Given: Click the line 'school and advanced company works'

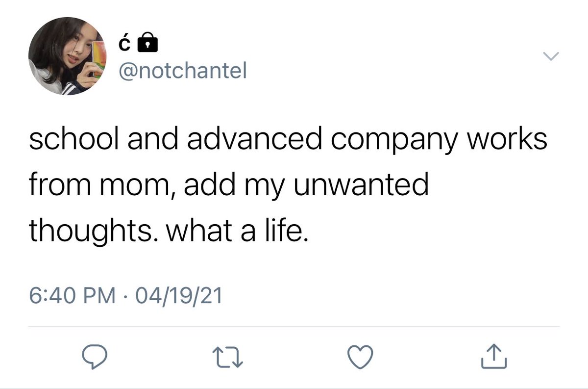Looking at the screenshot, I should [x=287, y=141].
